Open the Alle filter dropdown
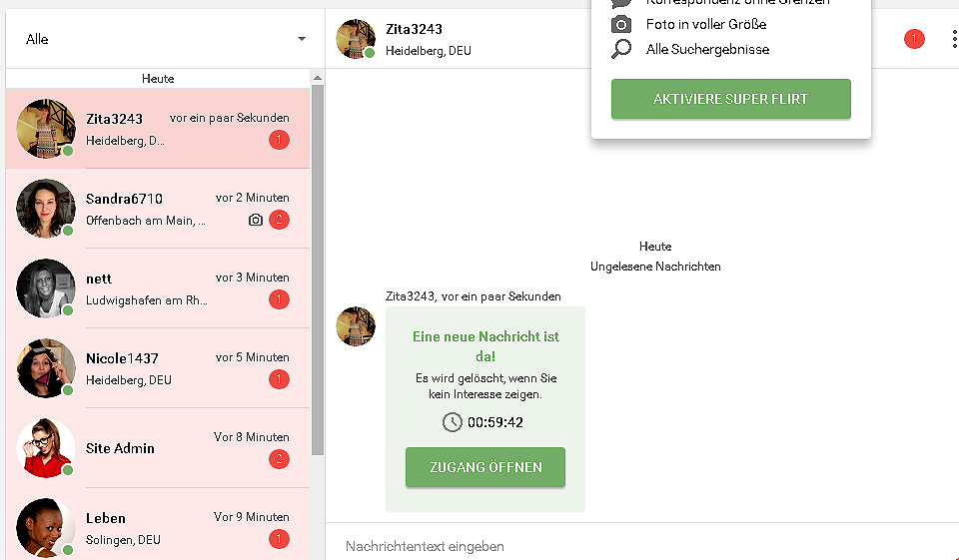Viewport: 959px width, 560px height. (x=165, y=39)
